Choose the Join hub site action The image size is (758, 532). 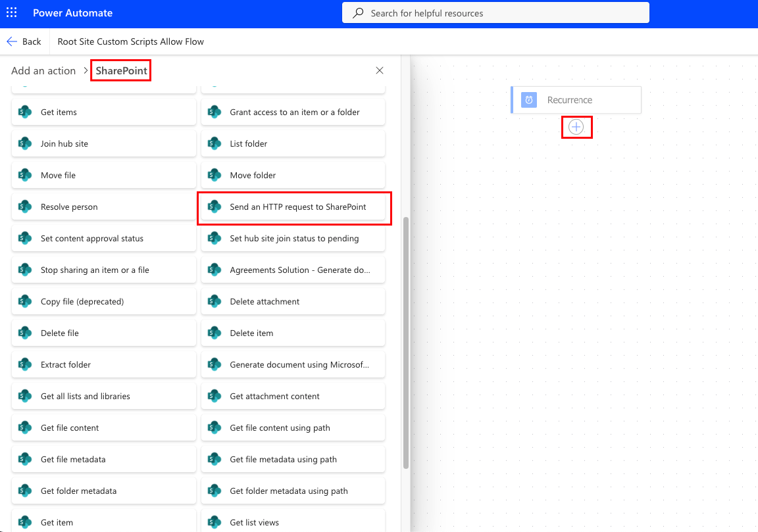pos(64,143)
